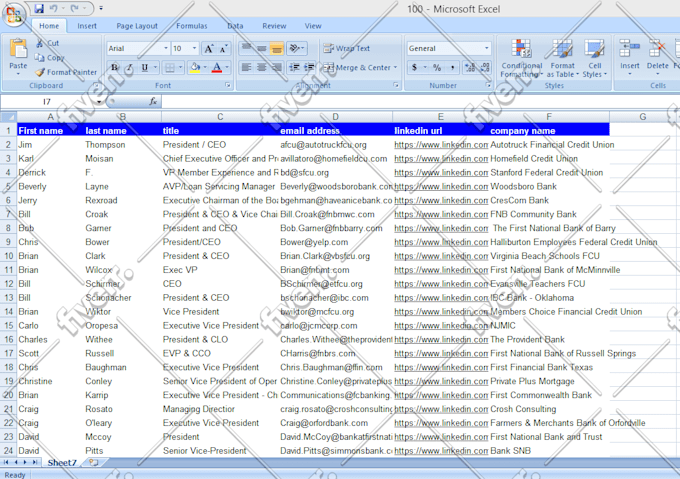Screen dimensions: 680x479
Task: Select row 10 header
Action: [x=9, y=256]
